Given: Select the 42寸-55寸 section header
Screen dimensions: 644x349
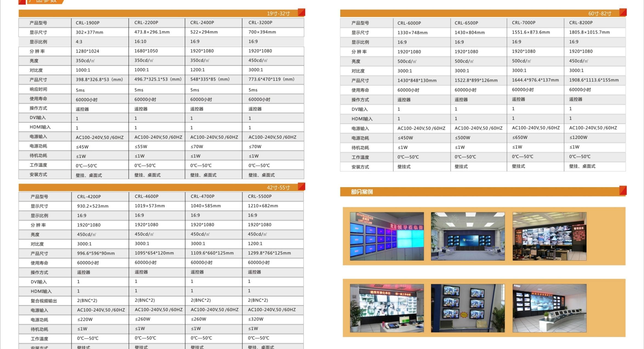Looking at the screenshot, I should pyautogui.click(x=278, y=188).
